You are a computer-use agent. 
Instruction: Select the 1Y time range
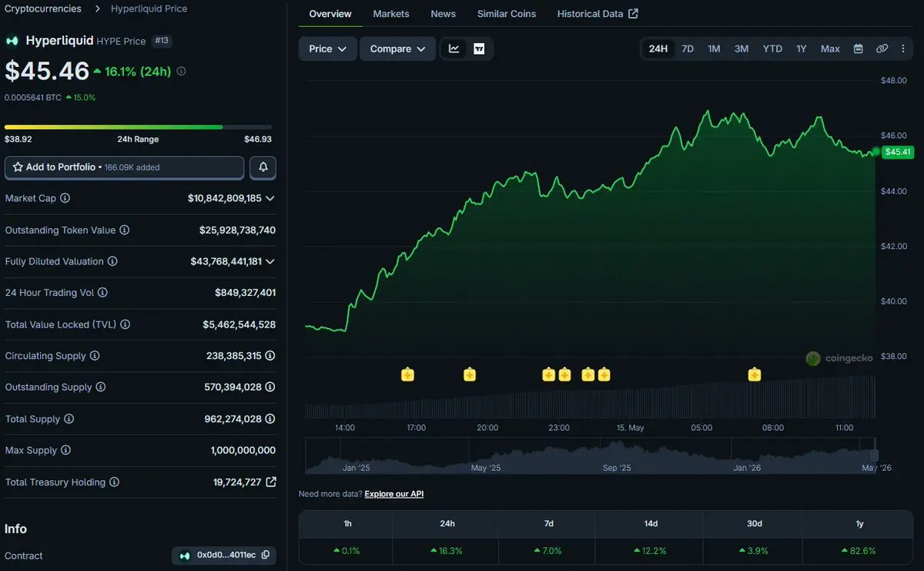802,49
